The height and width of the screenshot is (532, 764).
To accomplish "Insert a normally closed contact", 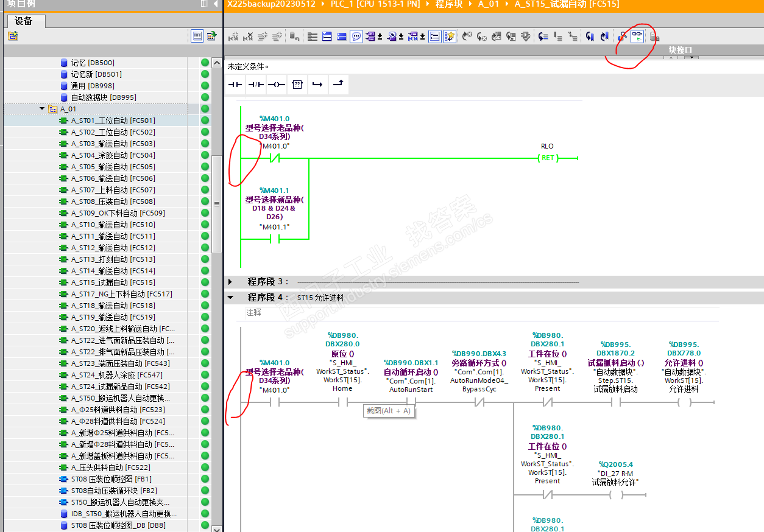I will tap(256, 85).
